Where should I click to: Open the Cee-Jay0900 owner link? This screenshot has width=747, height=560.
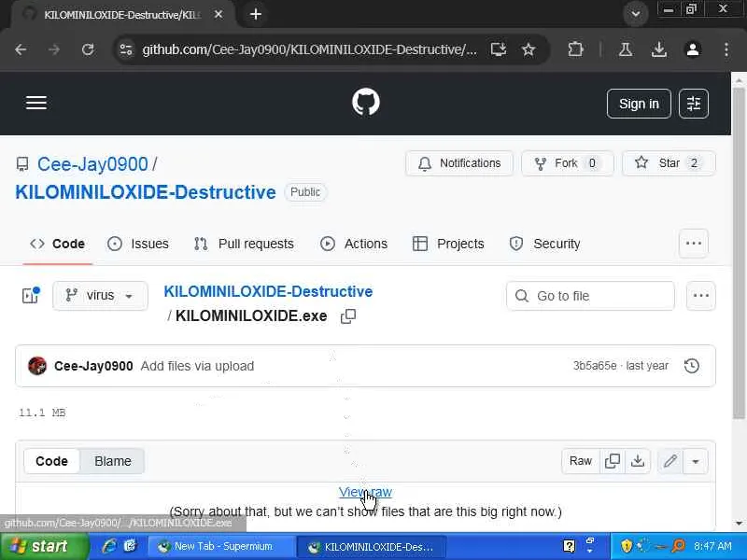coord(92,164)
